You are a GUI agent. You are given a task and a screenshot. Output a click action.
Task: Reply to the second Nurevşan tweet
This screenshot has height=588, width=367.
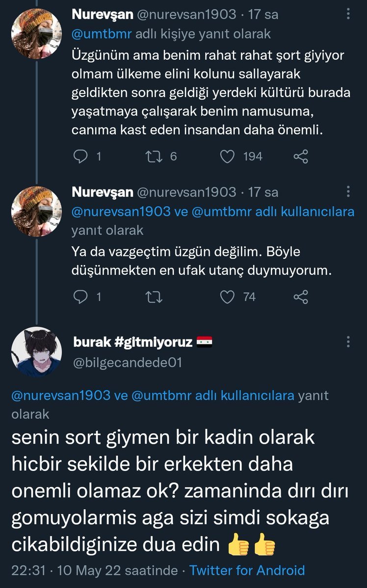80,296
